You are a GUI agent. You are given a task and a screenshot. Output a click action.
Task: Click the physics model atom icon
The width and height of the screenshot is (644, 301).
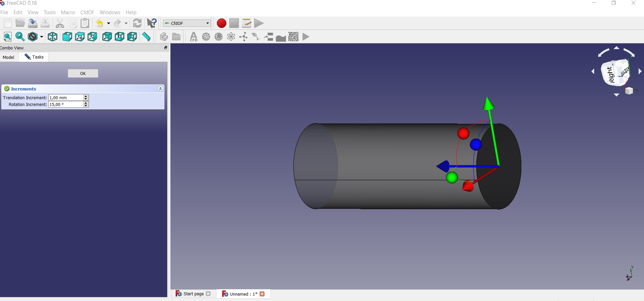tap(231, 37)
